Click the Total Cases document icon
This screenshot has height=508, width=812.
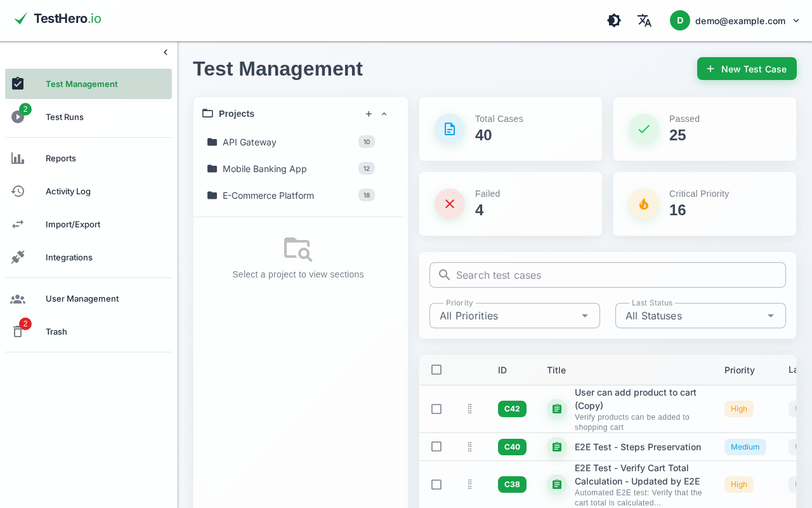[450, 129]
